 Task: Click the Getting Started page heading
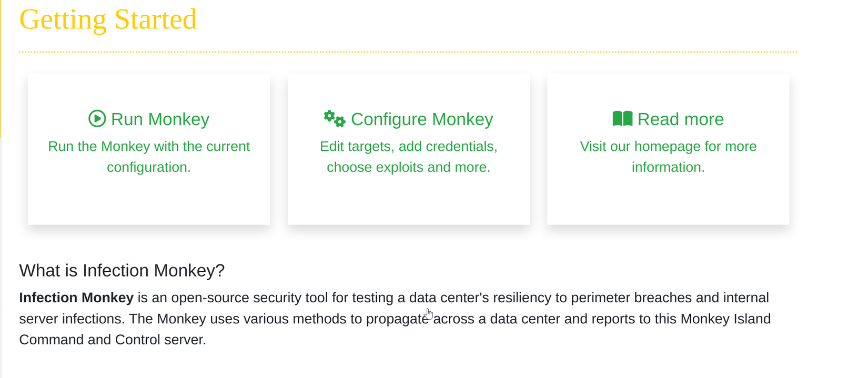coord(108,20)
